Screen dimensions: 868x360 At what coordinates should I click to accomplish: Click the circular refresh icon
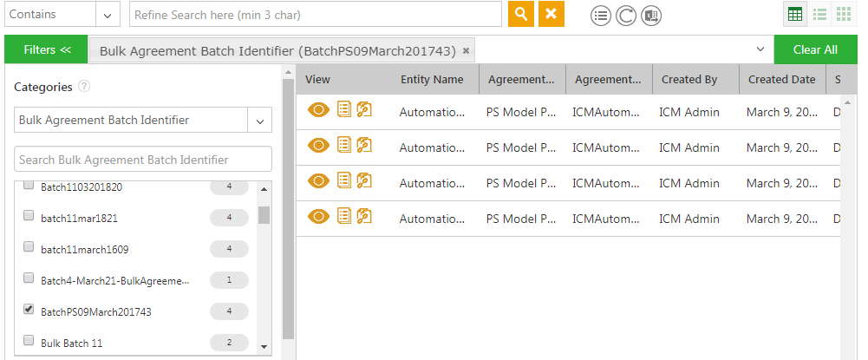pos(625,16)
